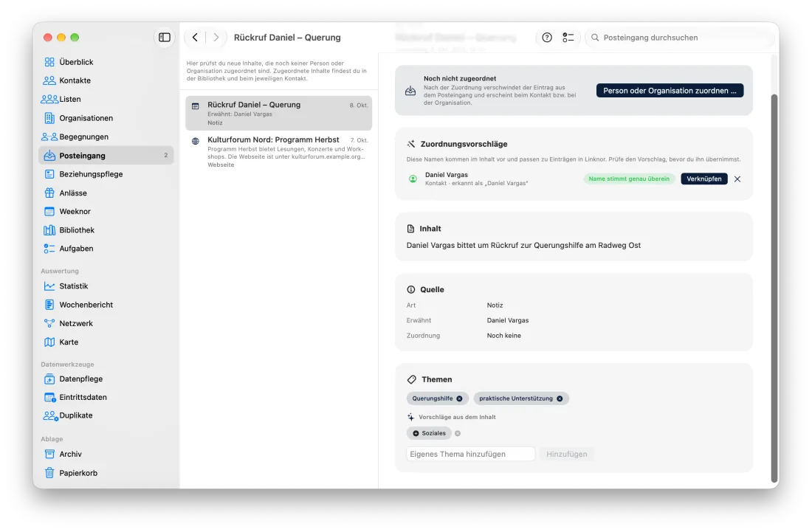Viewport: 812px width, 532px height.
Task: Open Kontakte in the sidebar
Action: click(106, 80)
